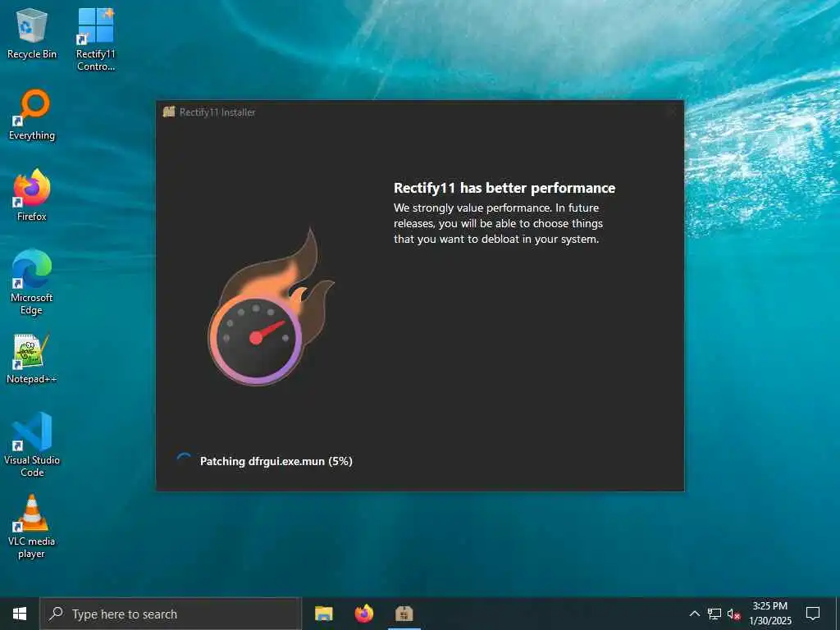Click the Rectify11 Installer title bar icon
This screenshot has height=630, width=840.
click(169, 112)
